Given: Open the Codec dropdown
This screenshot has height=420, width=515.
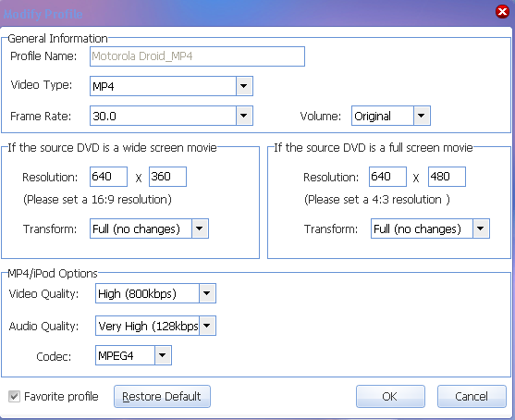Looking at the screenshot, I should click(163, 355).
